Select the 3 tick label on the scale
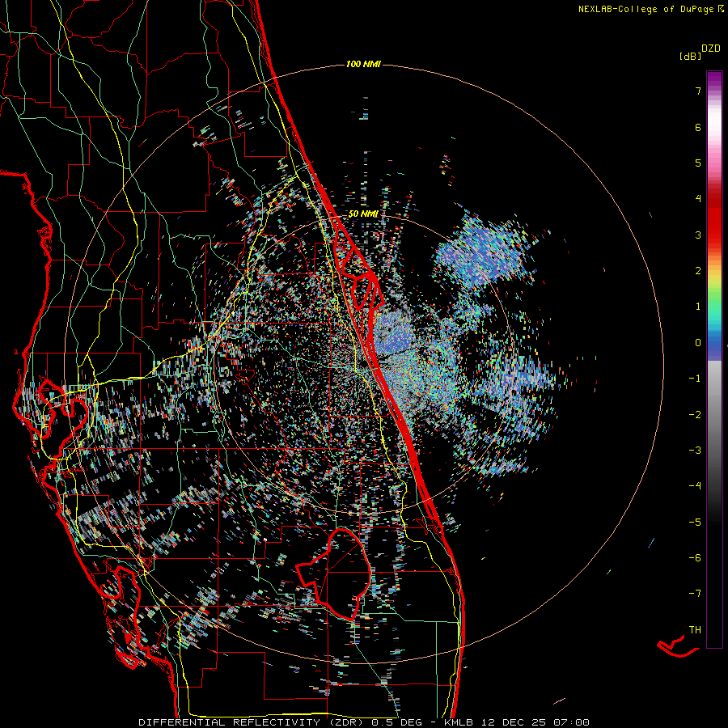 [x=698, y=235]
